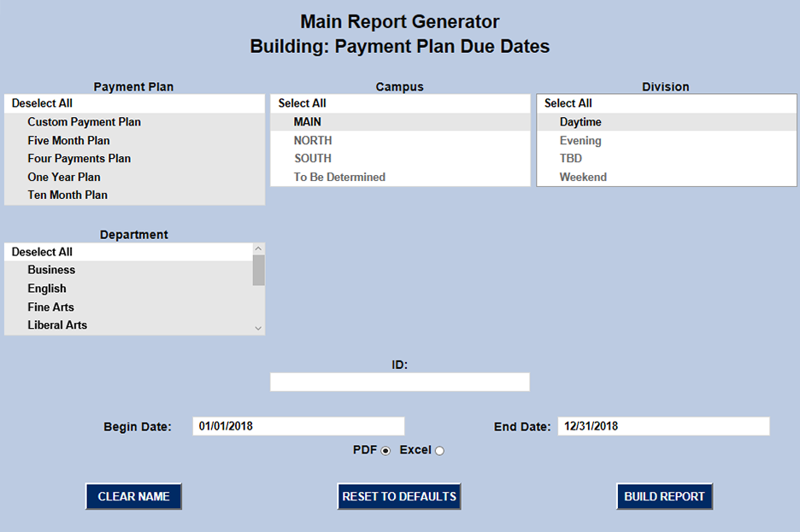800x532 pixels.
Task: Select the NORTH campus
Action: click(x=313, y=140)
